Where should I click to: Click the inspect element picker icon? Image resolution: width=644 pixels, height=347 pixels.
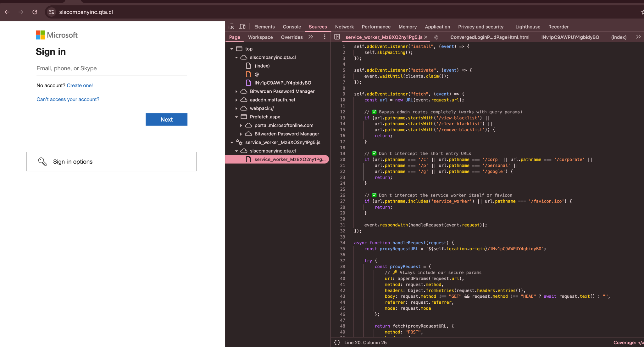click(231, 26)
